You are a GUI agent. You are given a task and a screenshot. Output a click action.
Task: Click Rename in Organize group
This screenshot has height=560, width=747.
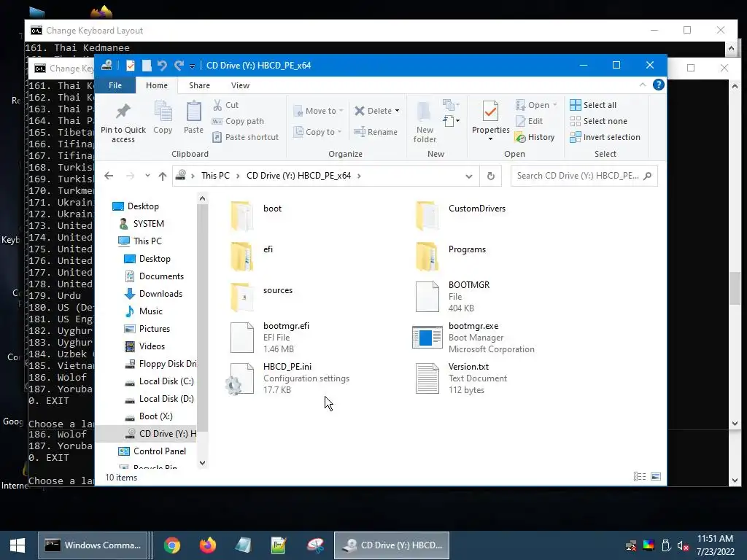(376, 132)
